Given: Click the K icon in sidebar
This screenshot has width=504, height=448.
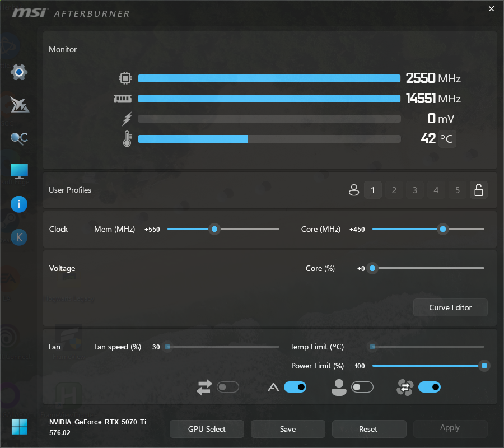Looking at the screenshot, I should tap(19, 237).
